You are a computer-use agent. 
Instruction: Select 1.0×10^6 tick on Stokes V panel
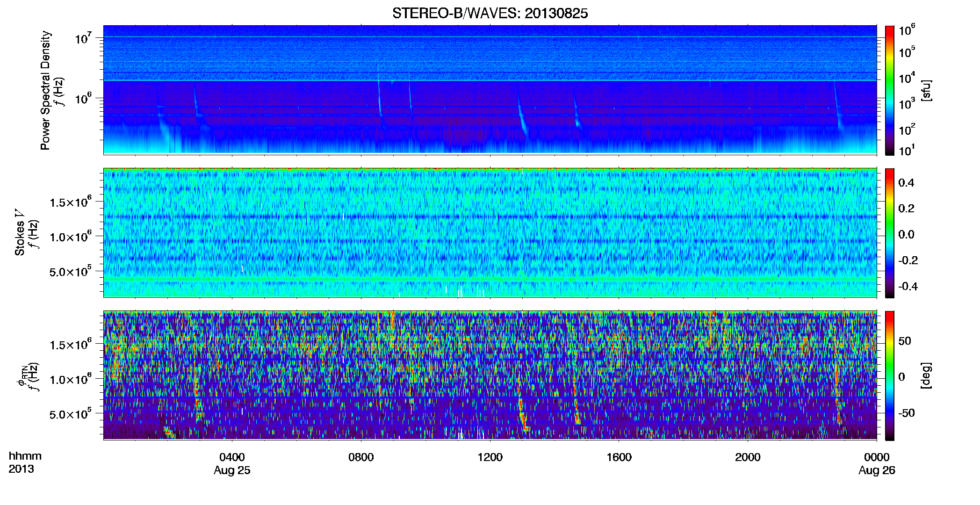coord(71,236)
